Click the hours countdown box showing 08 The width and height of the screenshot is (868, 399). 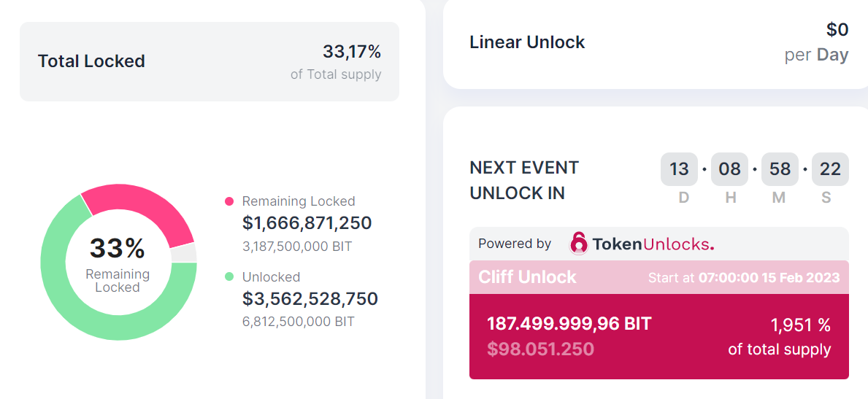point(729,169)
